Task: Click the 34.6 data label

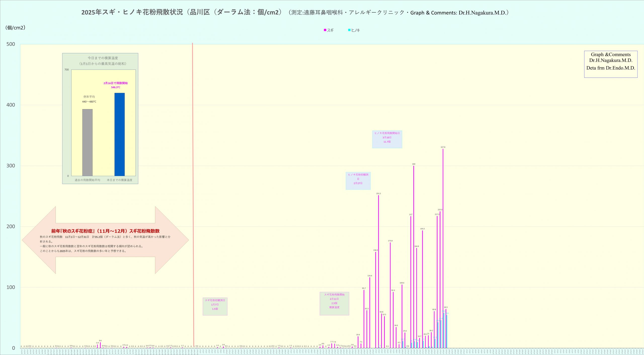Action: (x=396, y=325)
